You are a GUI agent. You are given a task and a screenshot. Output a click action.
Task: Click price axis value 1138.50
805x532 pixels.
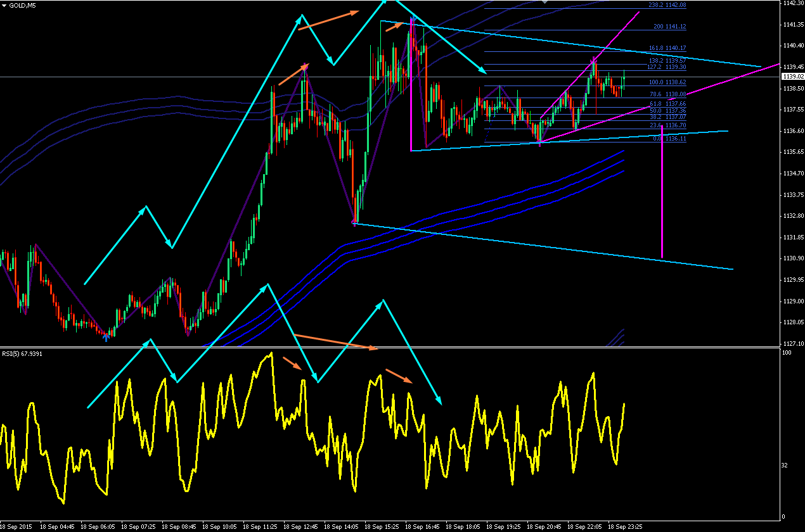pos(792,88)
